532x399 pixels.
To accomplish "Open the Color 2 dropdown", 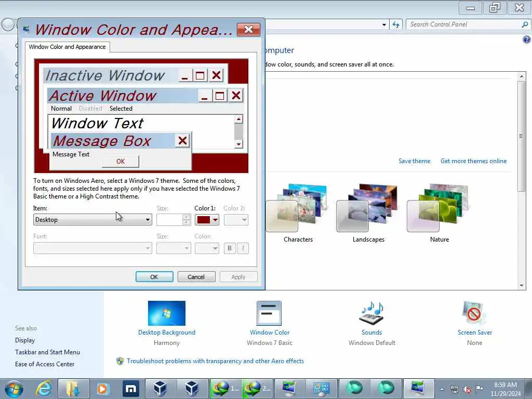I will [x=236, y=220].
